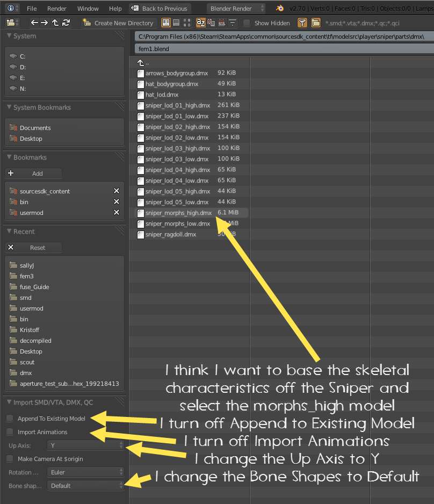
Task: Enable Show Hidden files checkbox
Action: 247,23
